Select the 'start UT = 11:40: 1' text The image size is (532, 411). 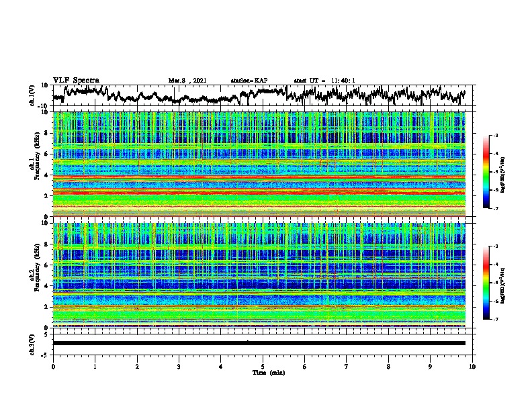pyautogui.click(x=324, y=81)
